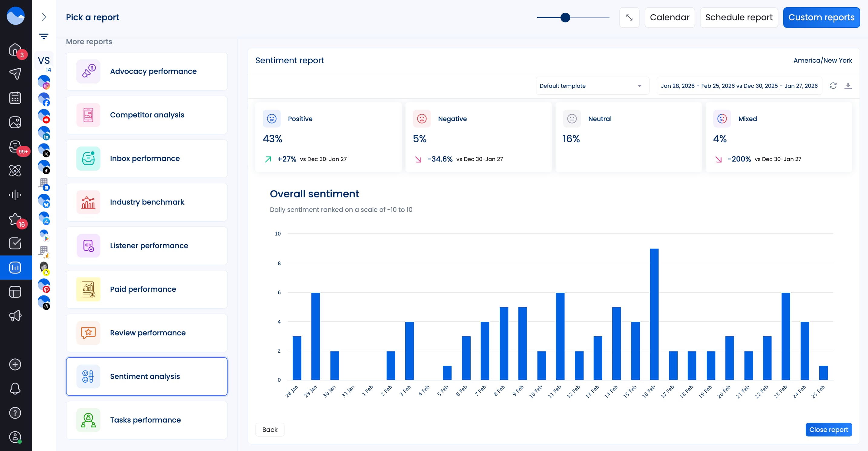Download the sentiment report
The image size is (868, 451).
click(848, 86)
